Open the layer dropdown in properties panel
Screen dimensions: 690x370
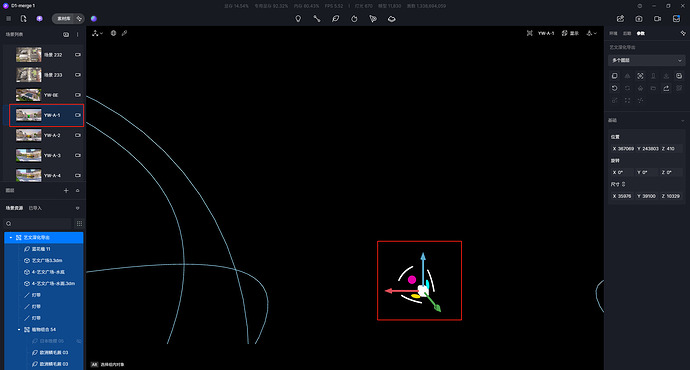(x=646, y=60)
